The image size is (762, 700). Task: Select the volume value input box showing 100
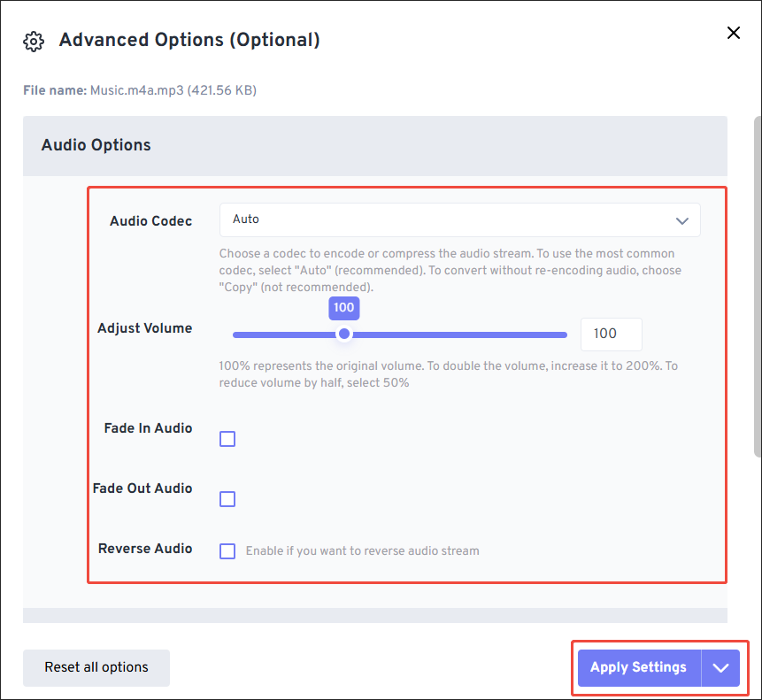coord(611,334)
